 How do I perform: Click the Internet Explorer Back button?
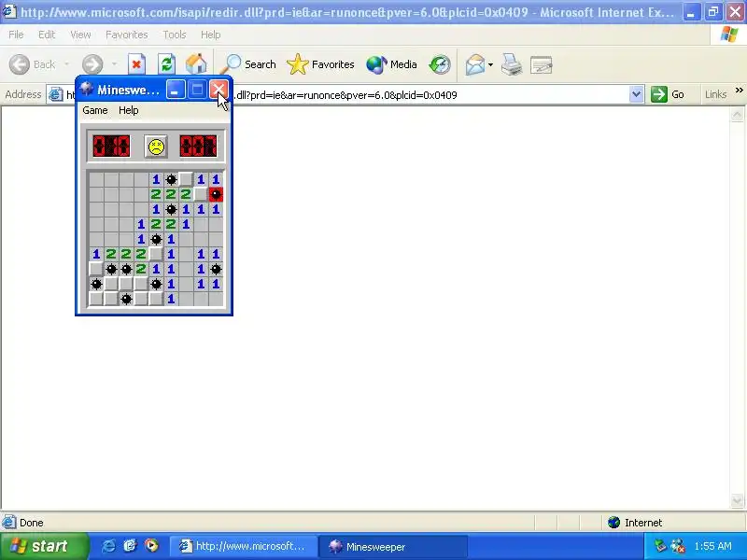pyautogui.click(x=33, y=64)
